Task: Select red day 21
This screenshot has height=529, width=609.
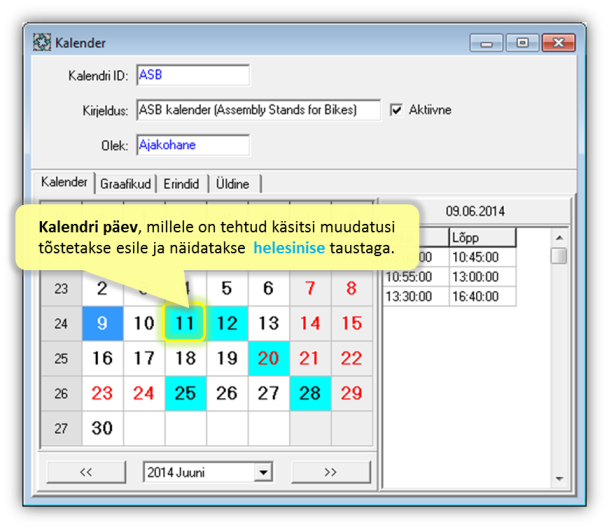Action: pos(310,358)
